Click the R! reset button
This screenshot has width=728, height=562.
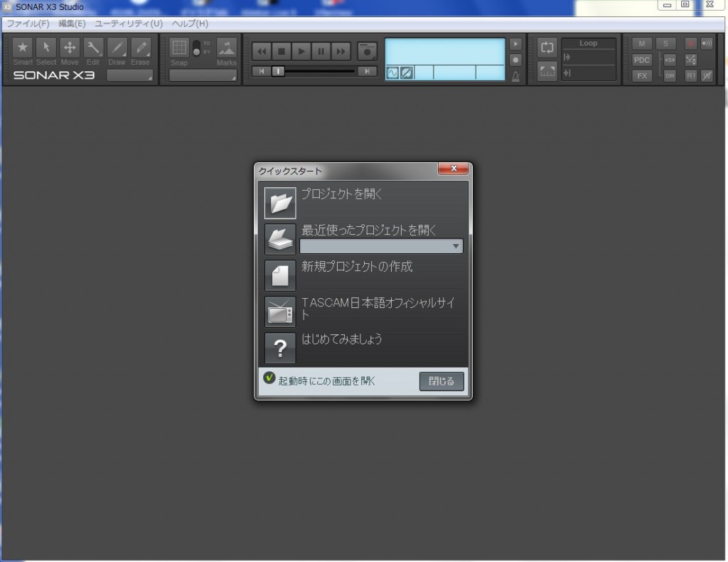pyautogui.click(x=691, y=75)
